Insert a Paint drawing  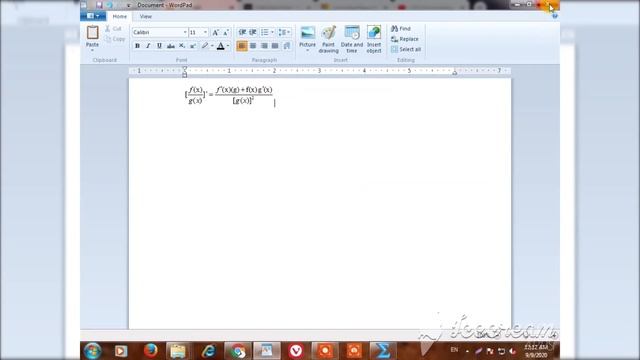329,39
